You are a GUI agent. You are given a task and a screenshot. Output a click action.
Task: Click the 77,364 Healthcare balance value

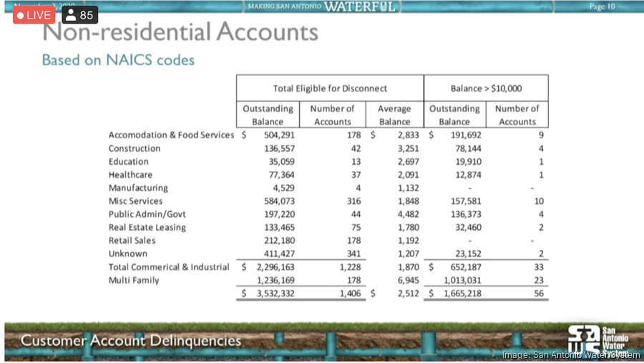coord(282,175)
